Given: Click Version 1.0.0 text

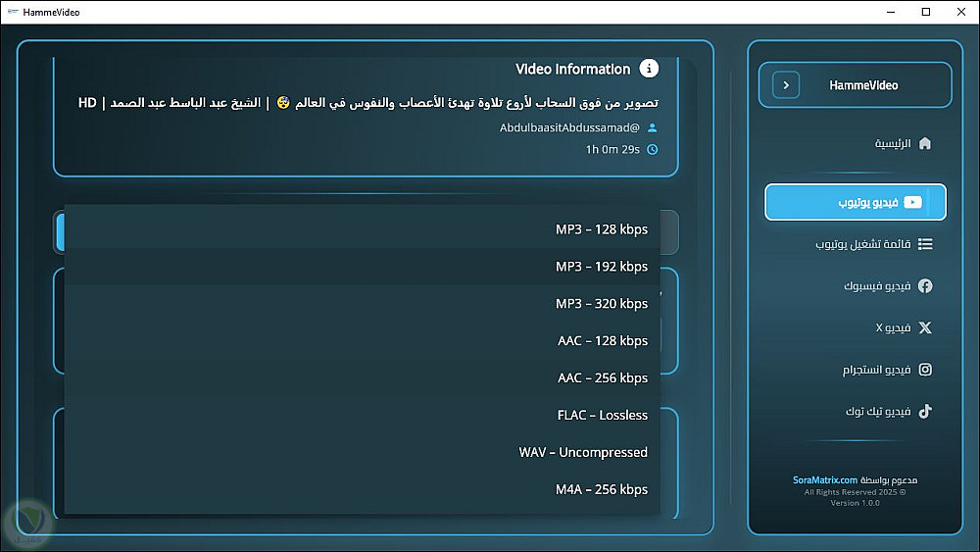Looking at the screenshot, I should [x=855, y=503].
